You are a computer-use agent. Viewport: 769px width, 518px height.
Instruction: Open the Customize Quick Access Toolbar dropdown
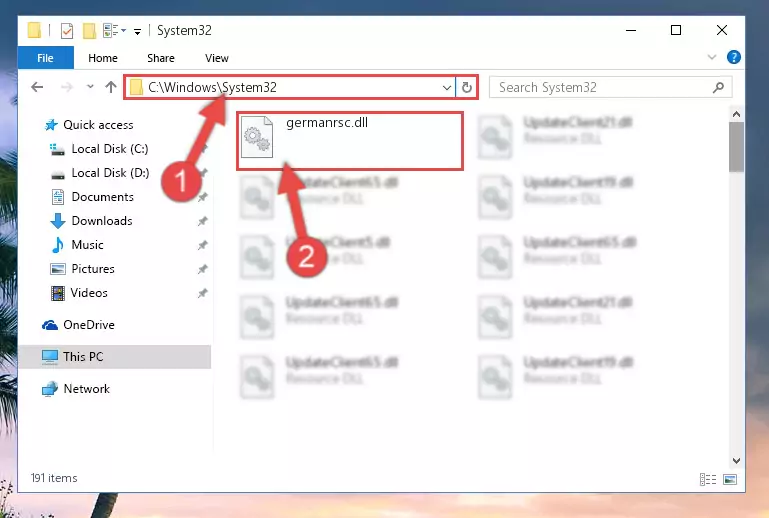(x=138, y=31)
